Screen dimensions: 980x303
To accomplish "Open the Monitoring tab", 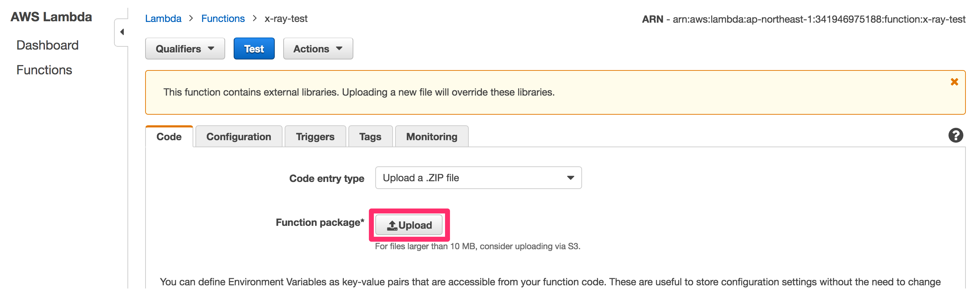I will coord(432,136).
